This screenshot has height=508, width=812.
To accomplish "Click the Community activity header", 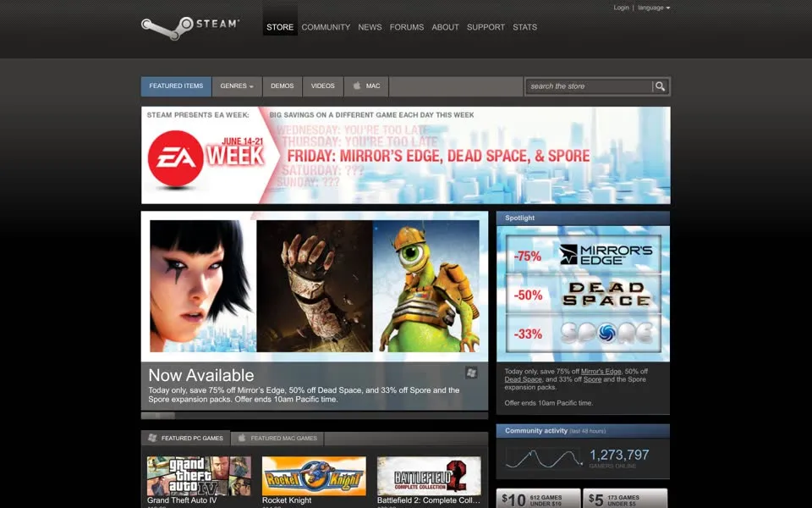I will 583,431.
